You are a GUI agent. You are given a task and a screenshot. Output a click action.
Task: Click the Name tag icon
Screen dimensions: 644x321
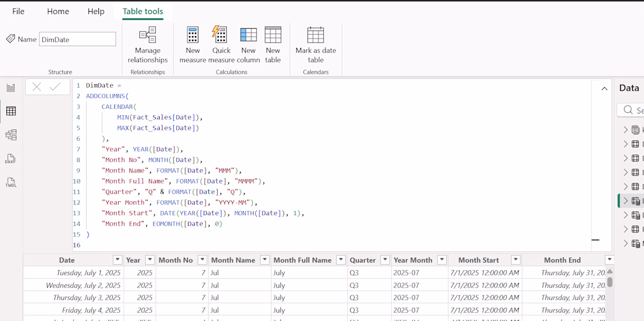tap(11, 39)
